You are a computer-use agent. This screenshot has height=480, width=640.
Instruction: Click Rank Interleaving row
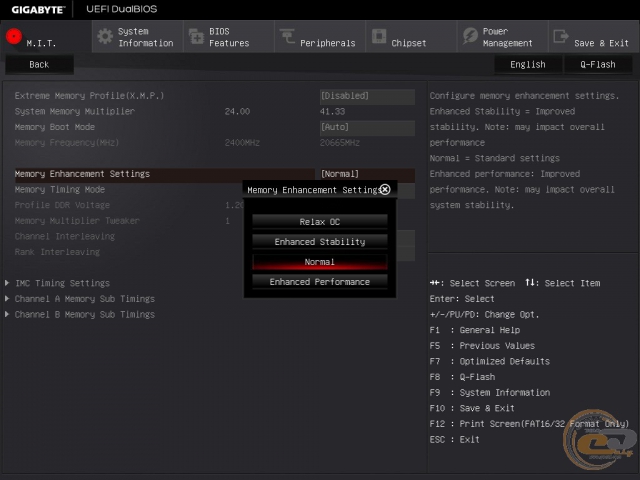[57, 252]
